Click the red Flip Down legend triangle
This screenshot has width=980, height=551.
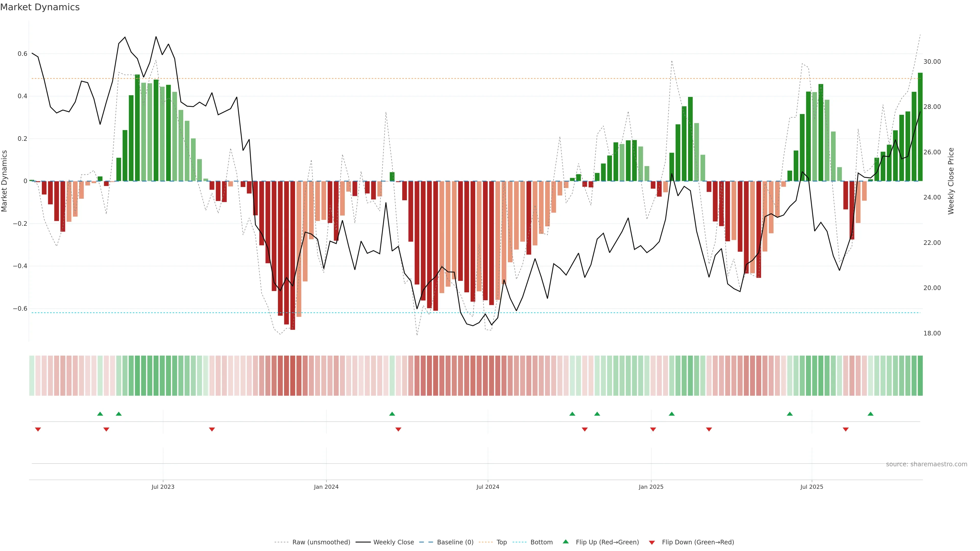652,542
